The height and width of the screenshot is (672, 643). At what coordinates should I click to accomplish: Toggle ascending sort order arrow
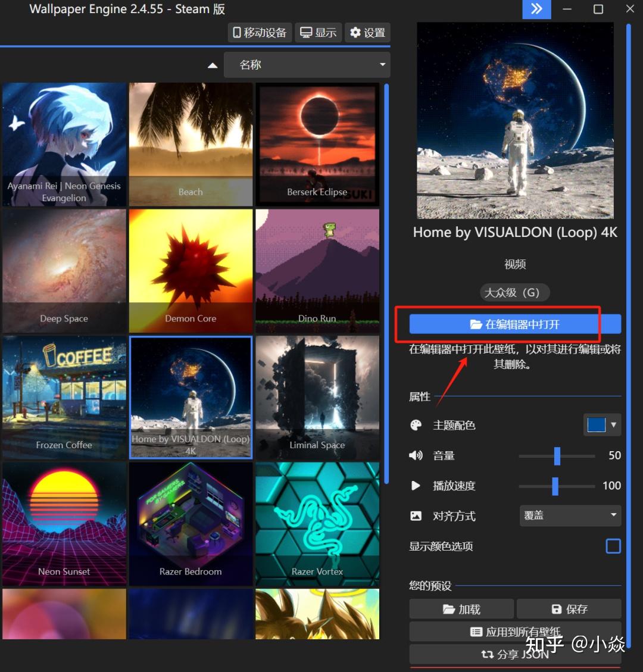[213, 65]
